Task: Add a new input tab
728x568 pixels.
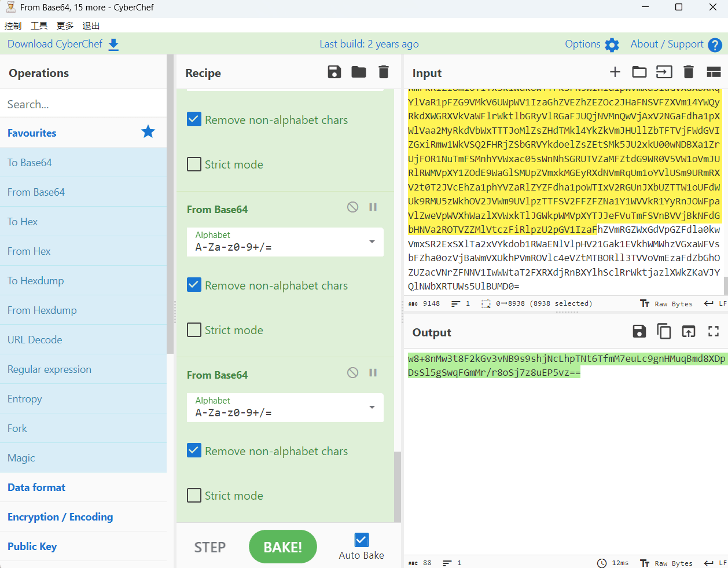Action: pos(615,72)
